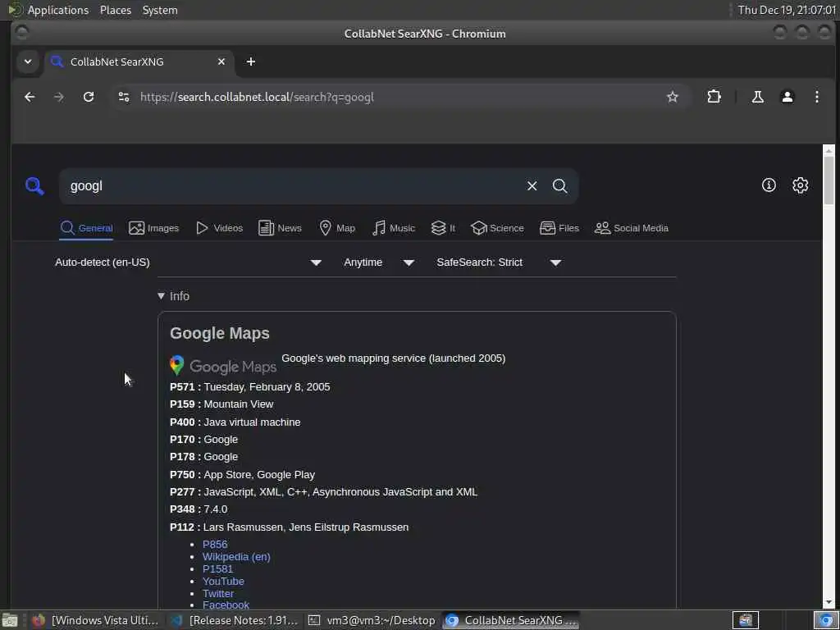The height and width of the screenshot is (630, 840).
Task: Click the Google Maps logo image
Action: pos(223,366)
